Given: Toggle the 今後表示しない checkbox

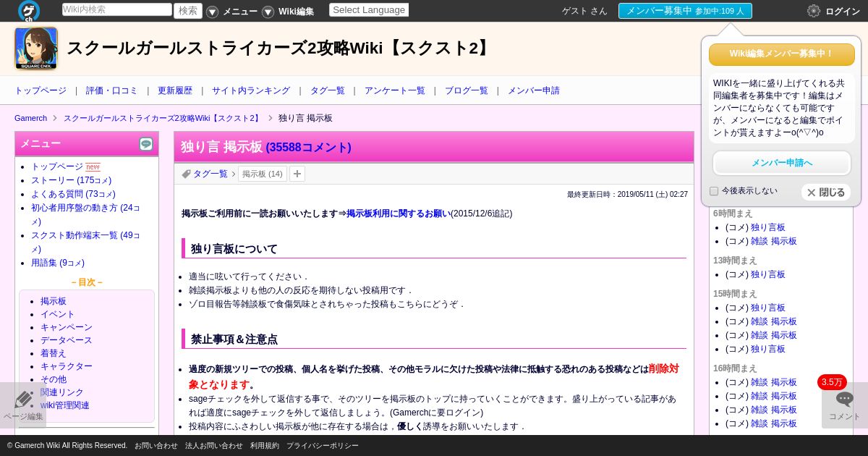Looking at the screenshot, I should pyautogui.click(x=714, y=191).
